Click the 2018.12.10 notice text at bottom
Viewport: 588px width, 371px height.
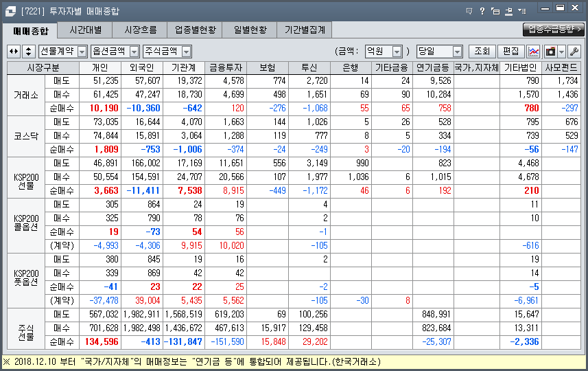pyautogui.click(x=192, y=362)
